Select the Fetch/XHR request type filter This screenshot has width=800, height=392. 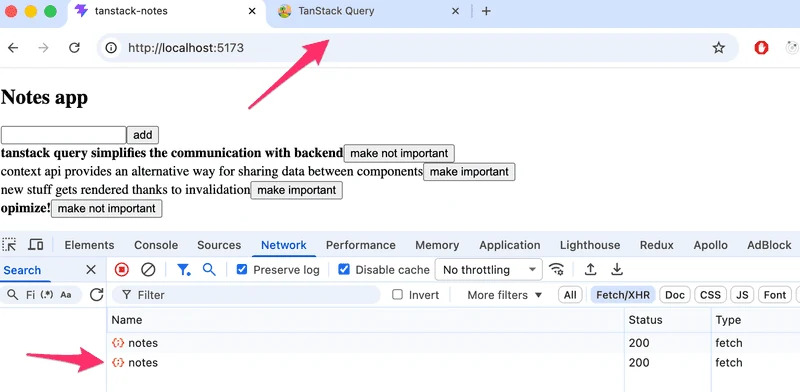622,295
